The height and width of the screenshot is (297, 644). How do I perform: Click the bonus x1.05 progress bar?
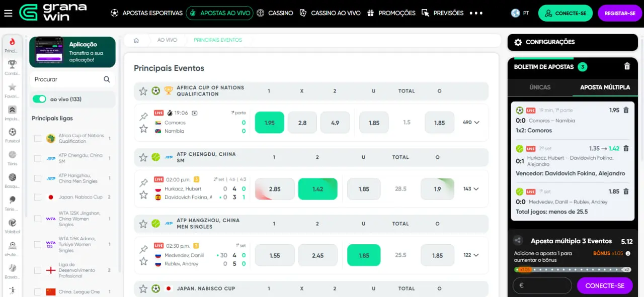pyautogui.click(x=573, y=270)
